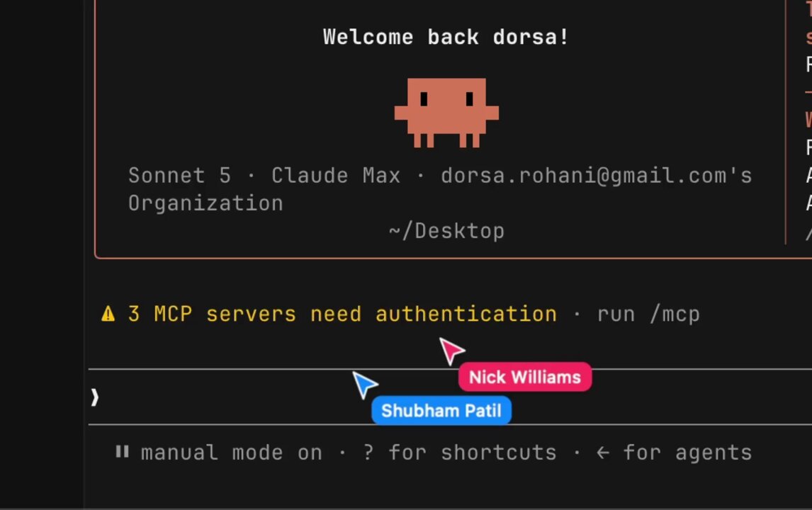The image size is (812, 510).
Task: Click the Shubham Patil name label
Action: coord(441,411)
